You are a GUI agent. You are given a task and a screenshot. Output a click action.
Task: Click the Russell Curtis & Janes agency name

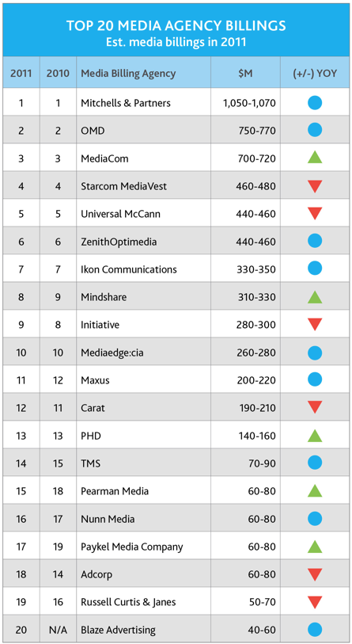click(128, 602)
